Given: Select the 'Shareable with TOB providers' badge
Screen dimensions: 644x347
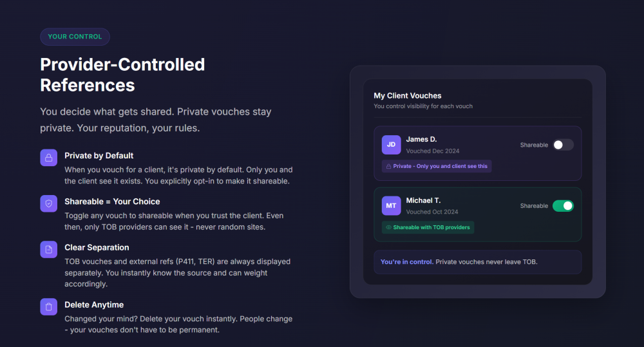Looking at the screenshot, I should click(x=428, y=227).
